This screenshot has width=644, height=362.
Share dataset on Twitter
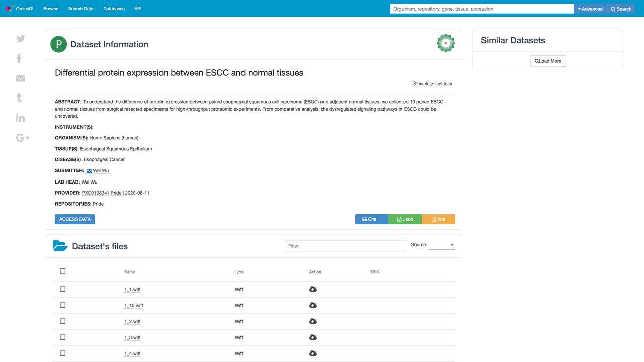(21, 39)
